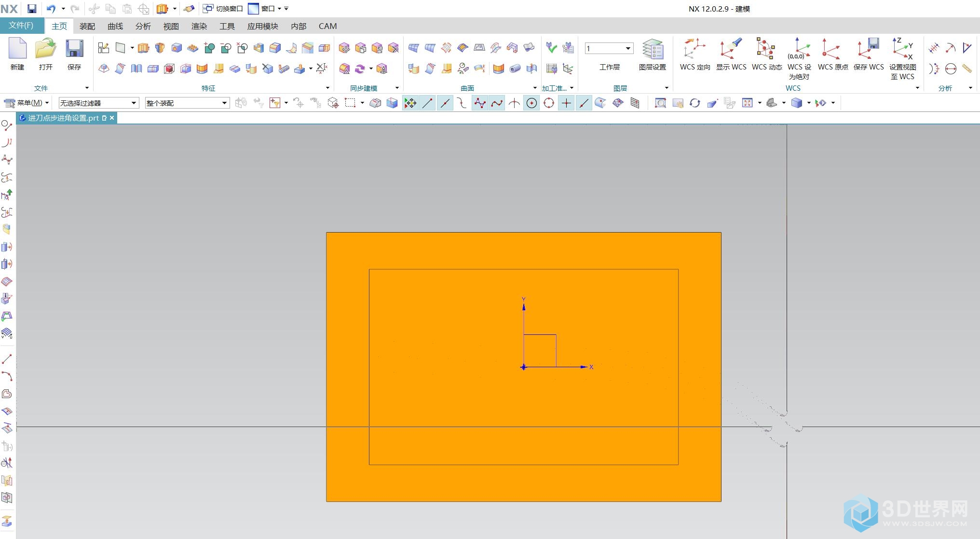The height and width of the screenshot is (539, 980).
Task: Open rendering style dropdown beside shaded cube
Action: coord(809,103)
